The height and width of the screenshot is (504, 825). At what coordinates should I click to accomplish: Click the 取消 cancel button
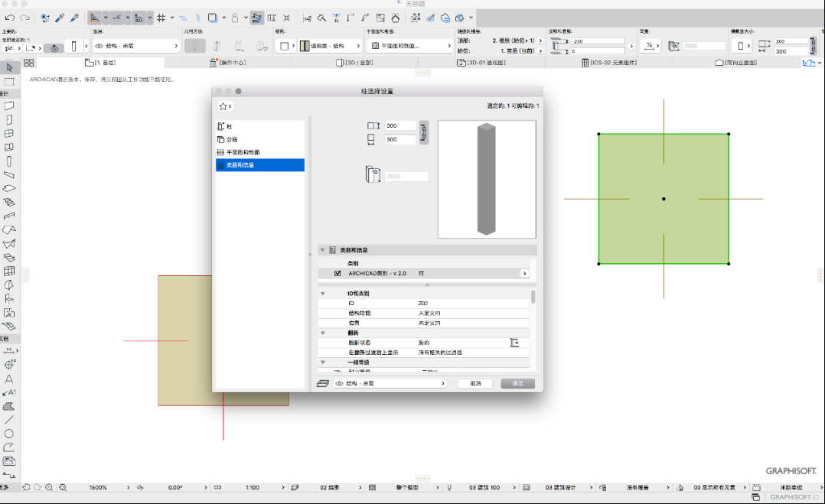point(476,384)
